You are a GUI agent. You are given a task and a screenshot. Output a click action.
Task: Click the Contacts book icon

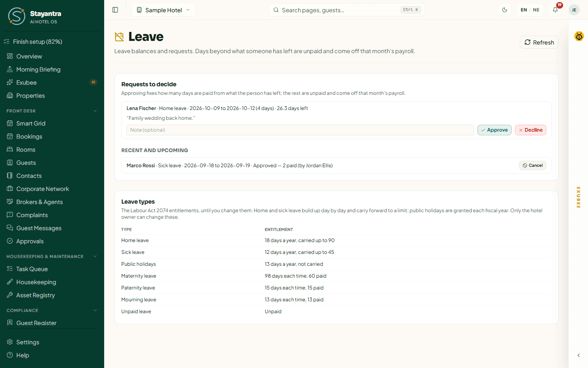coord(10,176)
